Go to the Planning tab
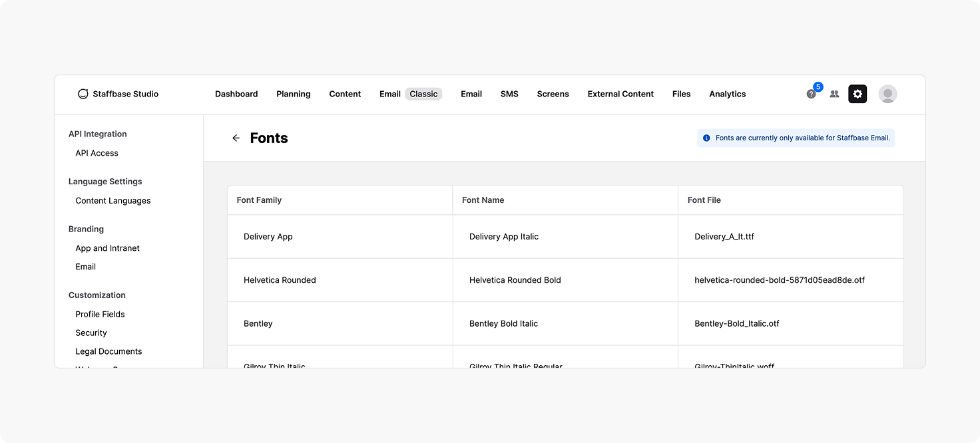Image resolution: width=980 pixels, height=443 pixels. click(x=294, y=94)
